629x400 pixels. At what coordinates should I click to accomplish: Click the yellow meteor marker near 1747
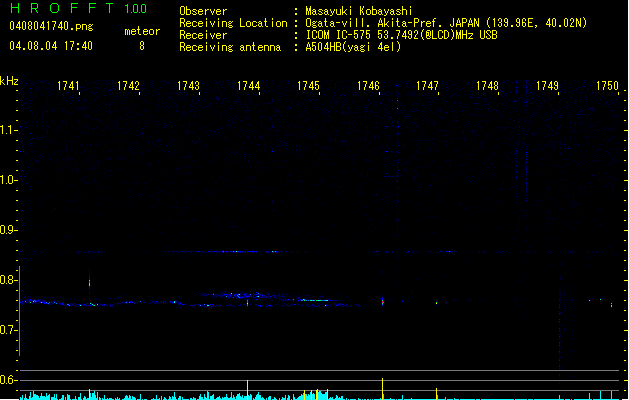pyautogui.click(x=436, y=394)
